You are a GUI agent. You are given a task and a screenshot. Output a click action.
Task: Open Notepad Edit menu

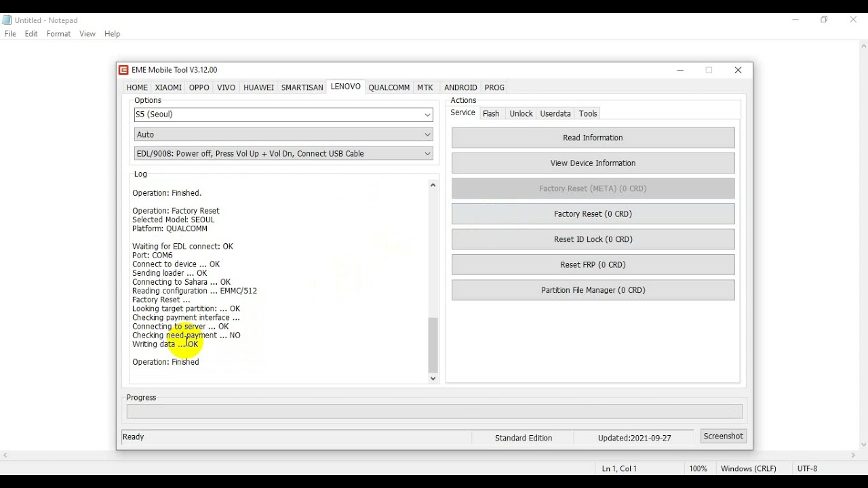(31, 34)
